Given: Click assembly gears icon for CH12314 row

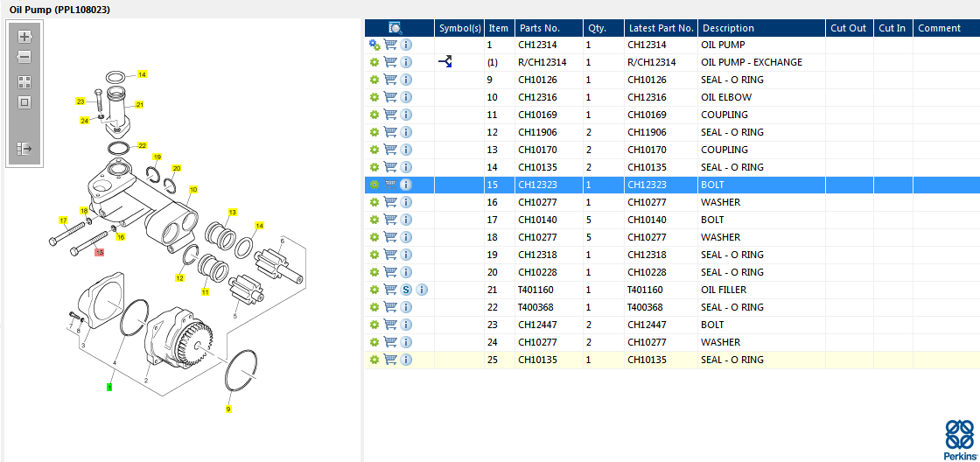Looking at the screenshot, I should [374, 45].
